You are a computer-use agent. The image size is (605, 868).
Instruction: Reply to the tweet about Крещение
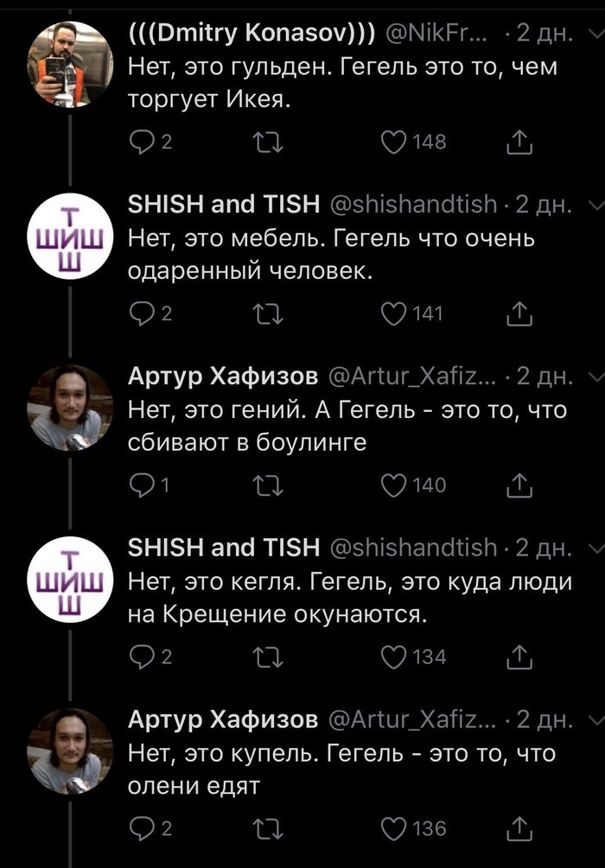point(140,657)
